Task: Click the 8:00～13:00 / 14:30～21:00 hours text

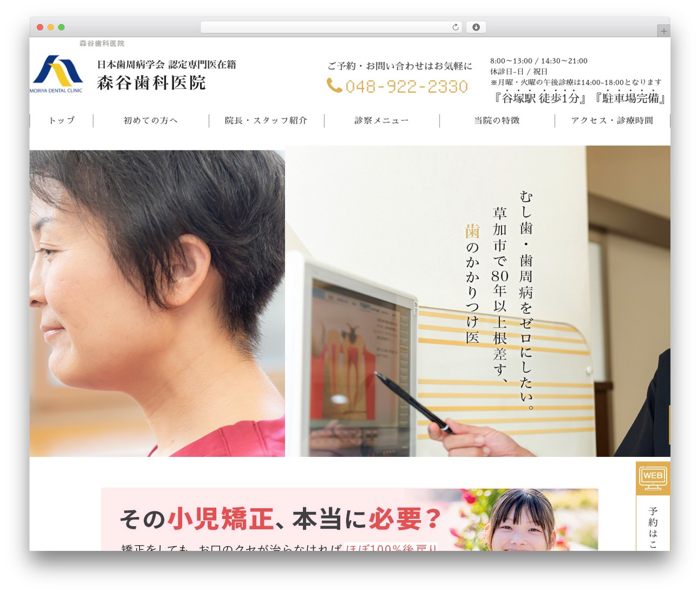Action: click(x=539, y=61)
